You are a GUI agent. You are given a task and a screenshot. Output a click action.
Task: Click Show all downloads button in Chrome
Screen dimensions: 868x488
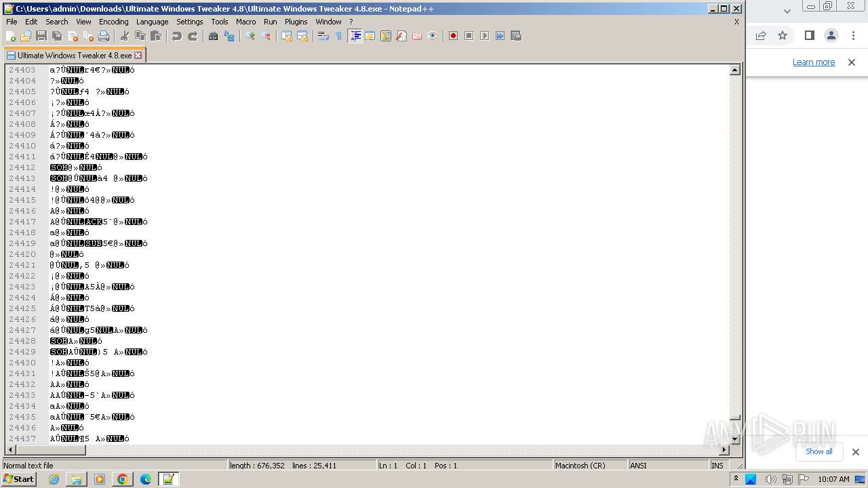818,451
